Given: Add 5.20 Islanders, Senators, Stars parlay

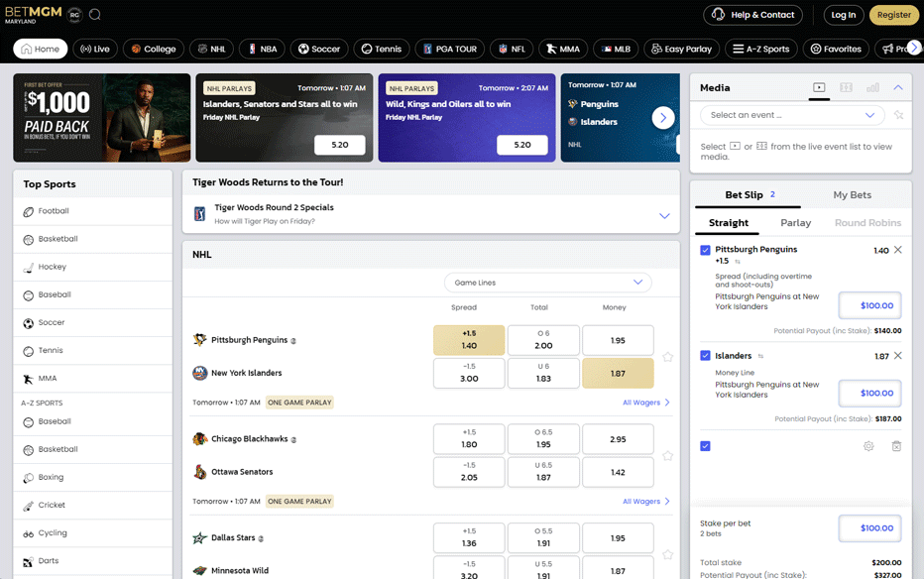Looking at the screenshot, I should click(340, 145).
